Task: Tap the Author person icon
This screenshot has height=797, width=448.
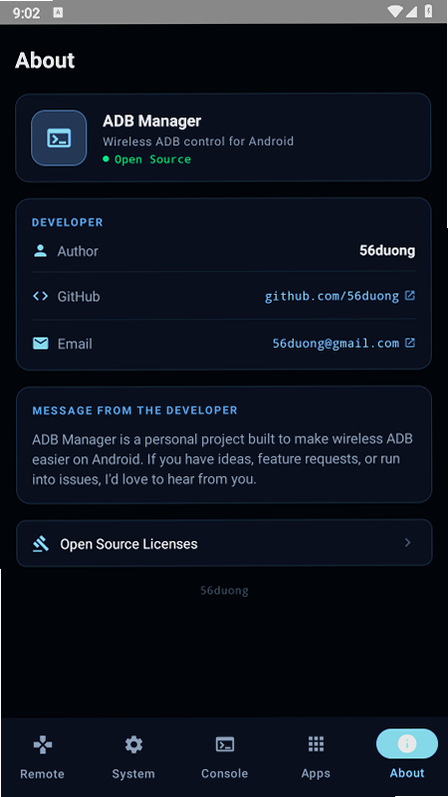Action: click(x=40, y=251)
